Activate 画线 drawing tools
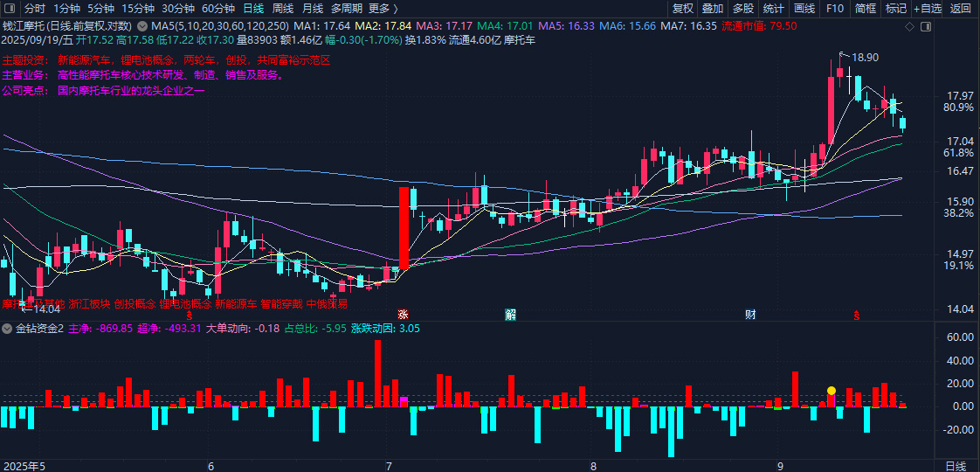The height and width of the screenshot is (472, 980). 804,9
